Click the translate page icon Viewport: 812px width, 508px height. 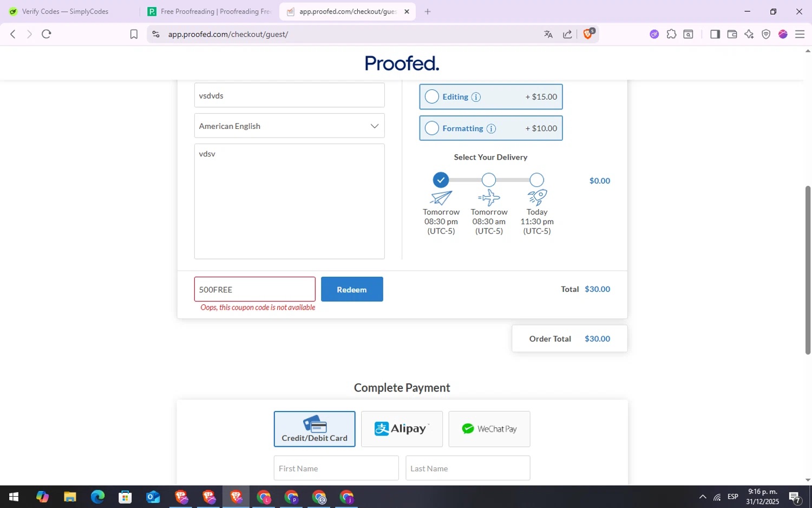tap(548, 34)
